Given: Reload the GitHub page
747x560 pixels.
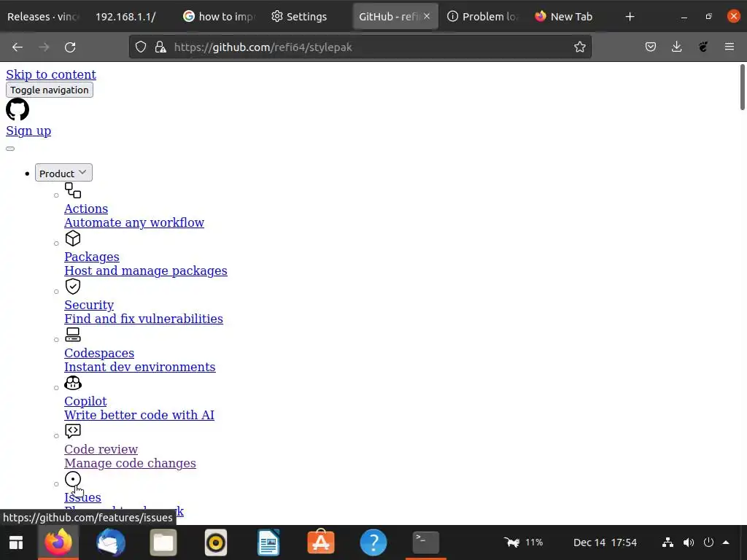Looking at the screenshot, I should pos(70,47).
